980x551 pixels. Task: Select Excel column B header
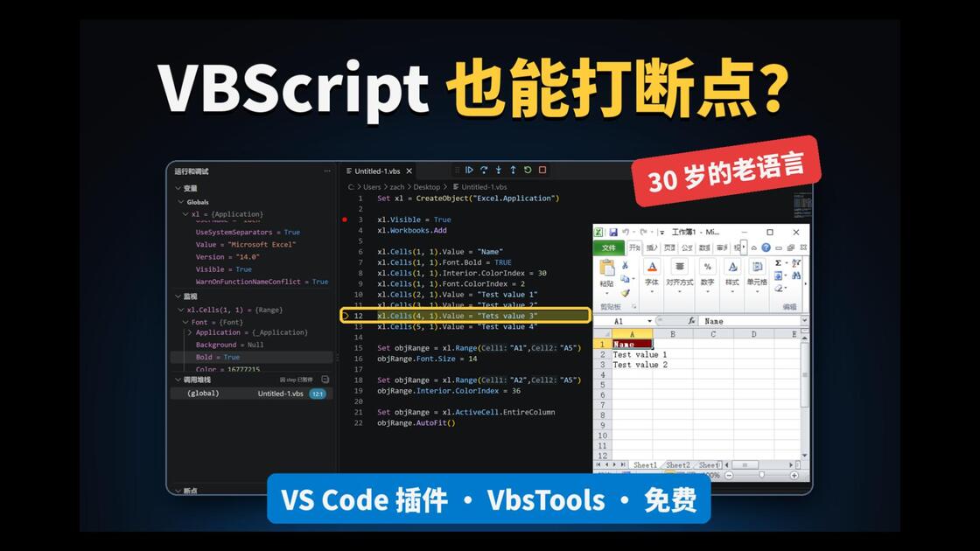tap(673, 334)
